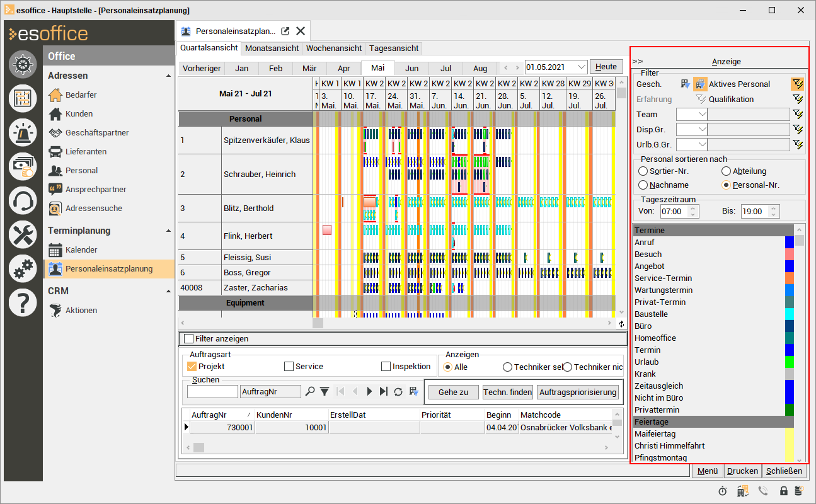This screenshot has width=816, height=504.
Task: Click the database icon in the status bar
Action: coord(798,491)
